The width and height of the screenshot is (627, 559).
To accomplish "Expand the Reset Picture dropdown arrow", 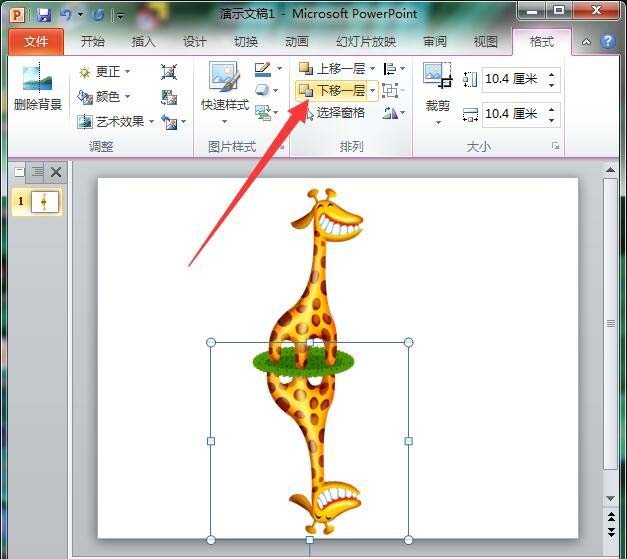I will [x=184, y=122].
